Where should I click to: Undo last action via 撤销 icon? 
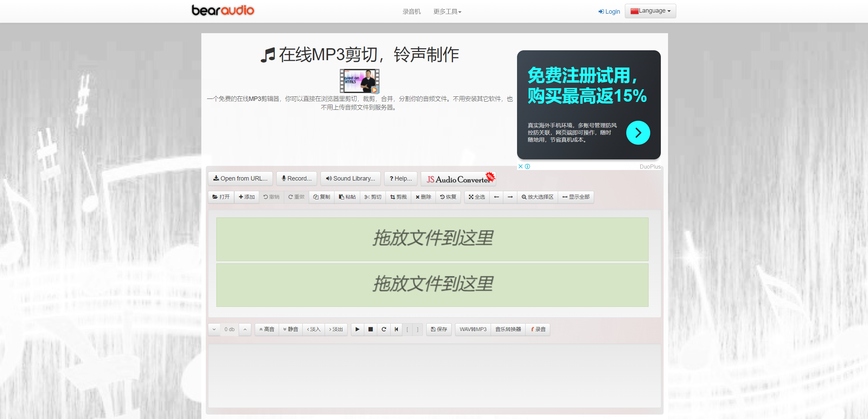coord(271,197)
